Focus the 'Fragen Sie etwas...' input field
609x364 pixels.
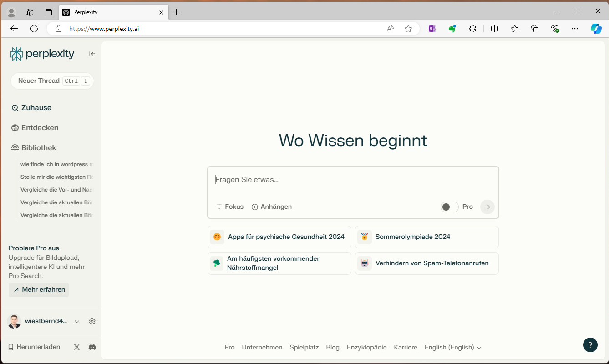(353, 180)
